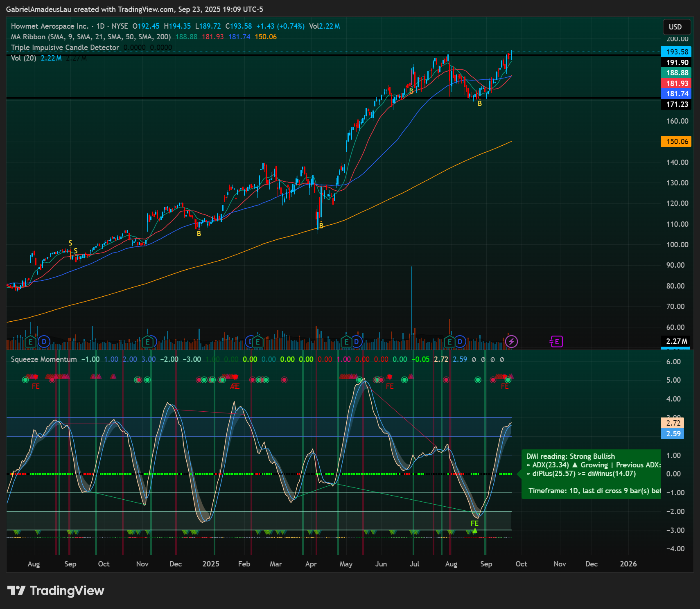The image size is (700, 609).
Task: Open the dividend D marker near Aug 2025
Action: [x=460, y=341]
